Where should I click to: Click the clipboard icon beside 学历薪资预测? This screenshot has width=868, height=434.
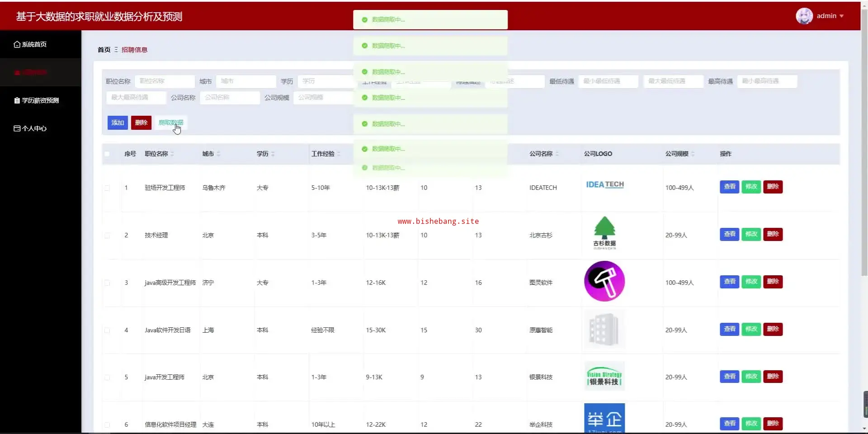coord(17,100)
